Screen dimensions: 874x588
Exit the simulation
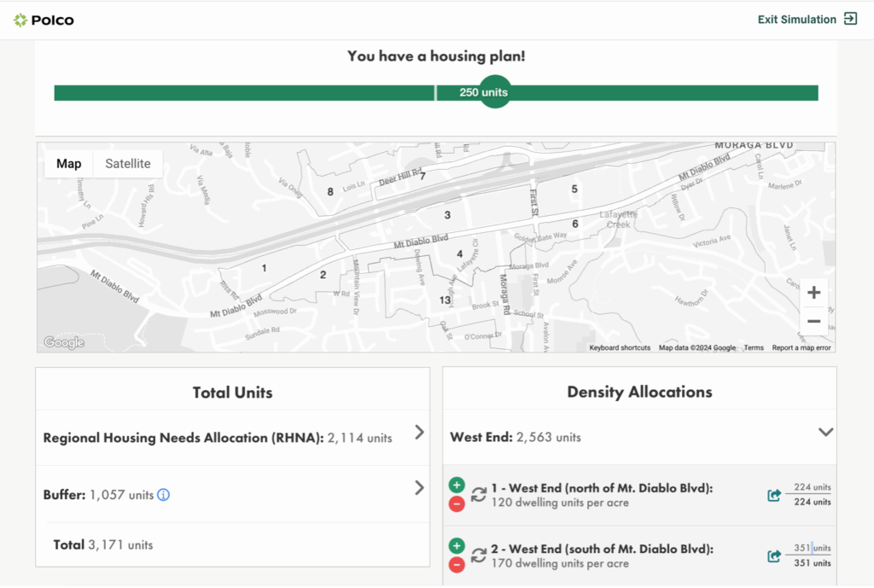pyautogui.click(x=807, y=20)
